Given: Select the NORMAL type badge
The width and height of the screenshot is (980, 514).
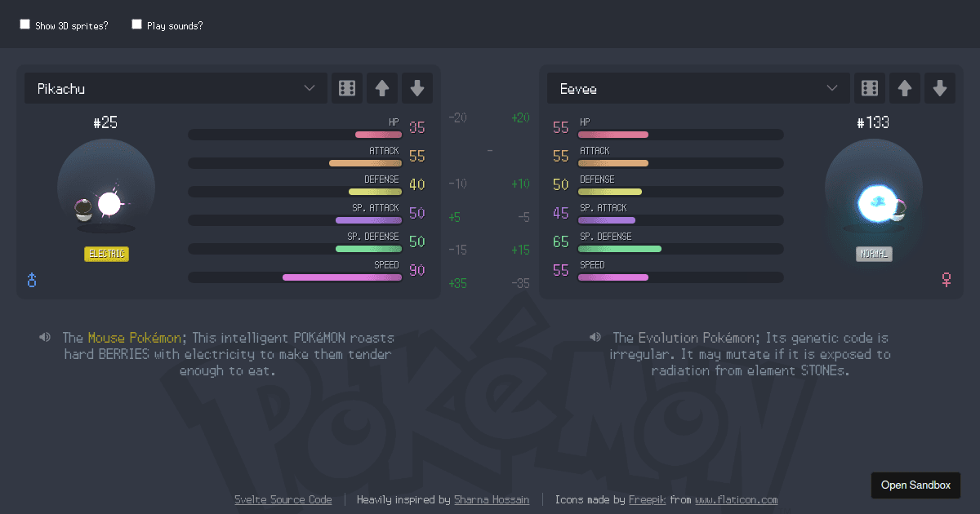Looking at the screenshot, I should click(874, 254).
